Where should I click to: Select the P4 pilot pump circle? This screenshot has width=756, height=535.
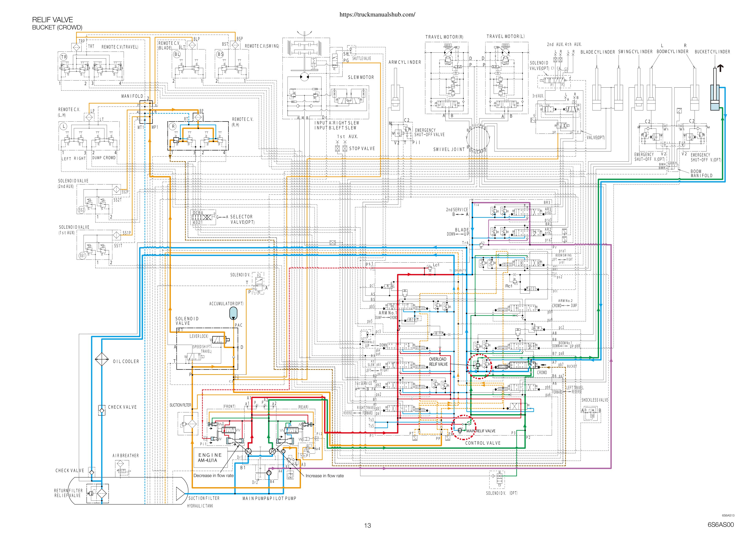coord(269,473)
